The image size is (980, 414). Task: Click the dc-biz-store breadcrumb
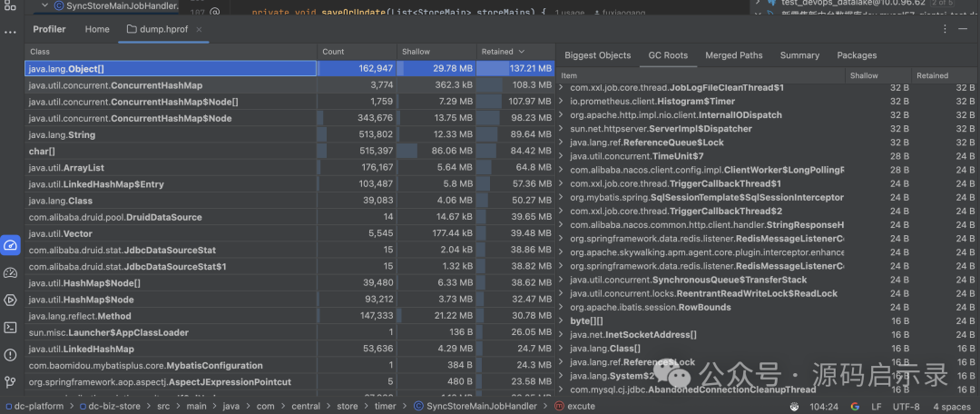point(115,407)
